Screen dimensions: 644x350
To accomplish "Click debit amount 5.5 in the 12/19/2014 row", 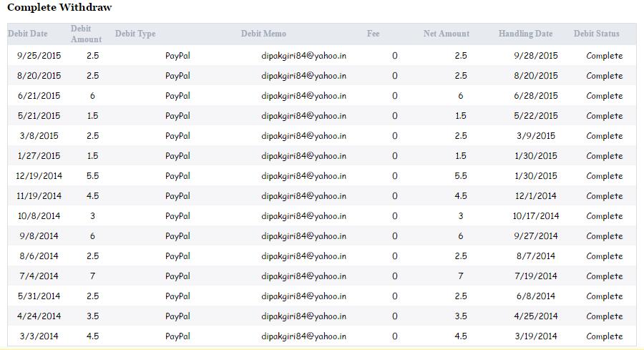I will point(93,176).
